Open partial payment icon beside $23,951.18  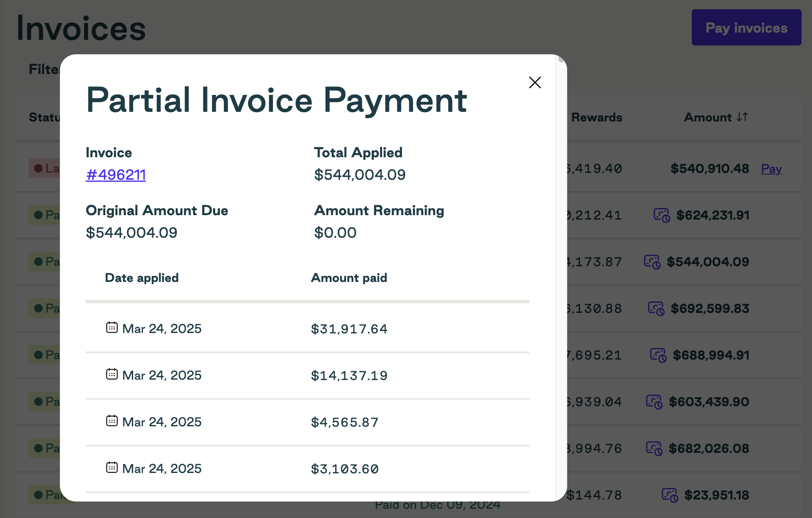pos(670,495)
